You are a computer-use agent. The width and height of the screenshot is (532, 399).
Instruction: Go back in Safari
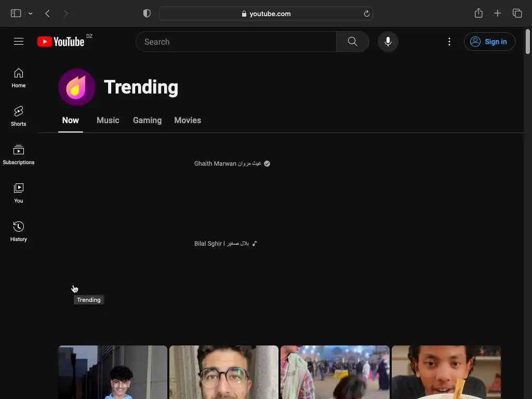tap(47, 14)
